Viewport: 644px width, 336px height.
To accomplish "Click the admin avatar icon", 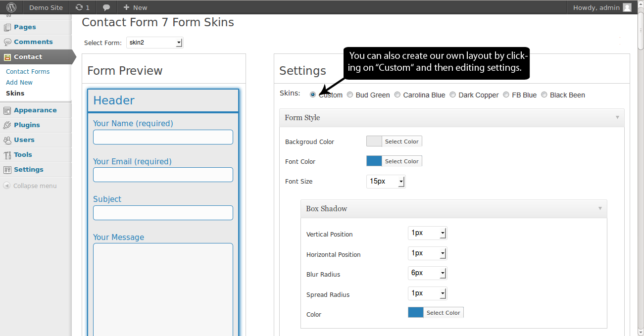I will (x=627, y=7).
